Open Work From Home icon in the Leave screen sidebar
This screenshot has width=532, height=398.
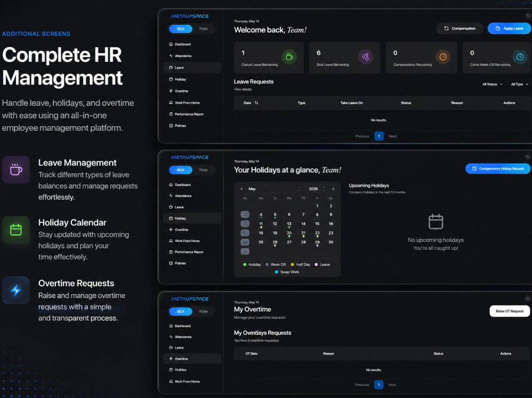coord(171,103)
